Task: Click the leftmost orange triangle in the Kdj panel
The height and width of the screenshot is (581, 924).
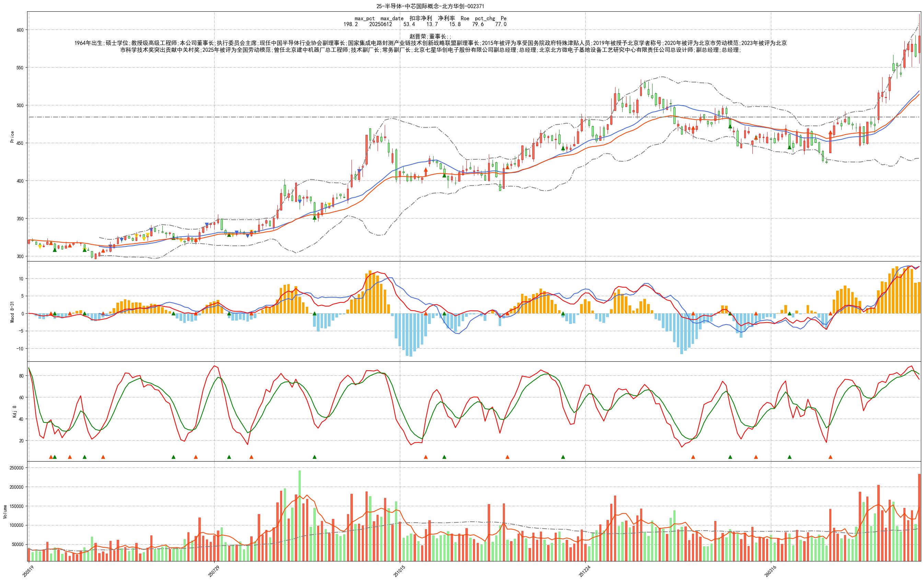Action: (x=51, y=457)
